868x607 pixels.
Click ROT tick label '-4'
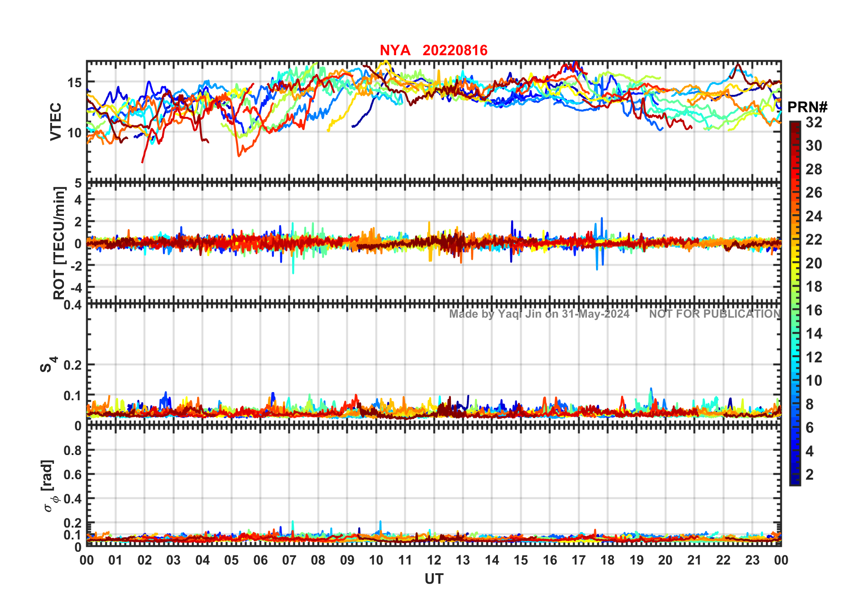pos(75,288)
